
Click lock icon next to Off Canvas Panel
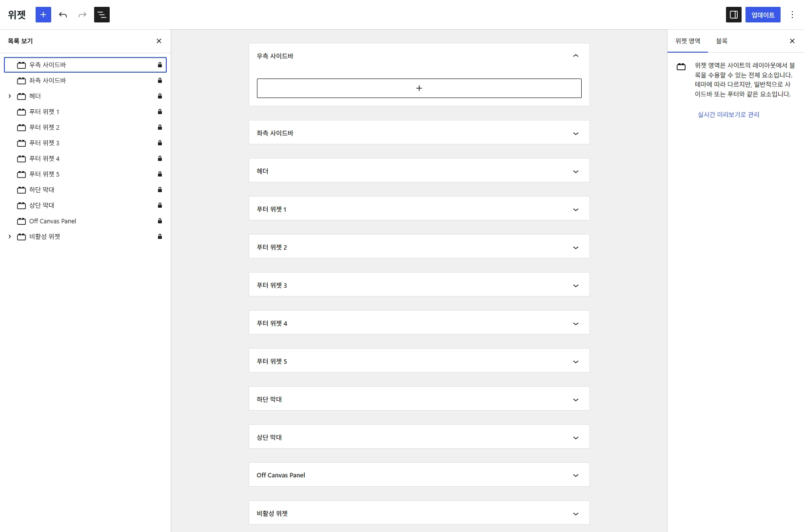tap(159, 221)
